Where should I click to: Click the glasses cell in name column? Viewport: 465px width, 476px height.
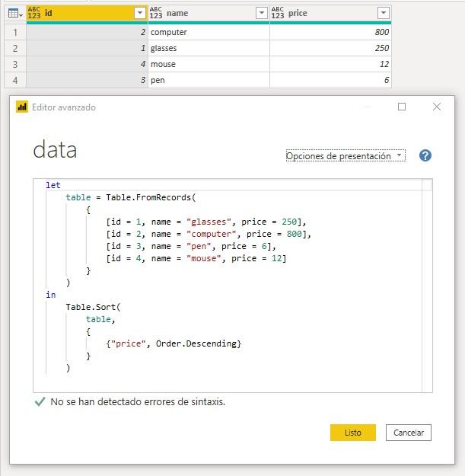click(209, 48)
